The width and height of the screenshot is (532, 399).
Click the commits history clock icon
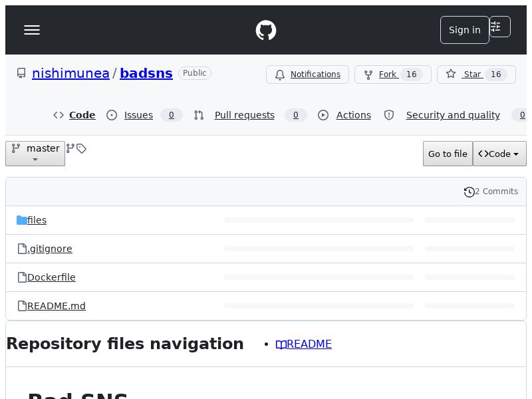pos(469,192)
